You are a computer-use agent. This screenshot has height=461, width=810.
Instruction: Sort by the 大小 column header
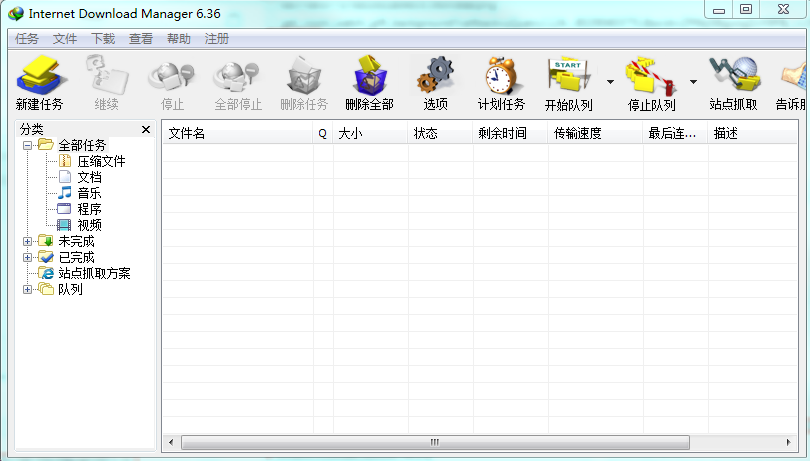click(x=370, y=133)
